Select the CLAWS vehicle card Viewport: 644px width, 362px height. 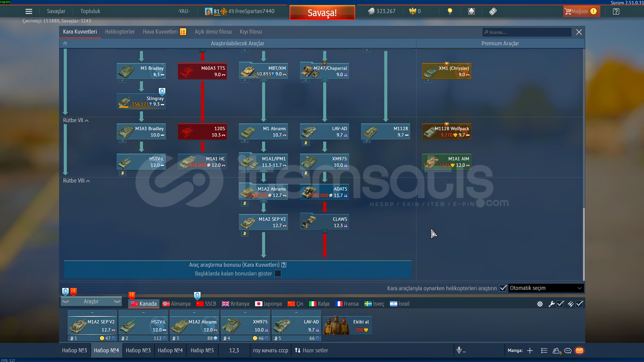pyautogui.click(x=325, y=222)
